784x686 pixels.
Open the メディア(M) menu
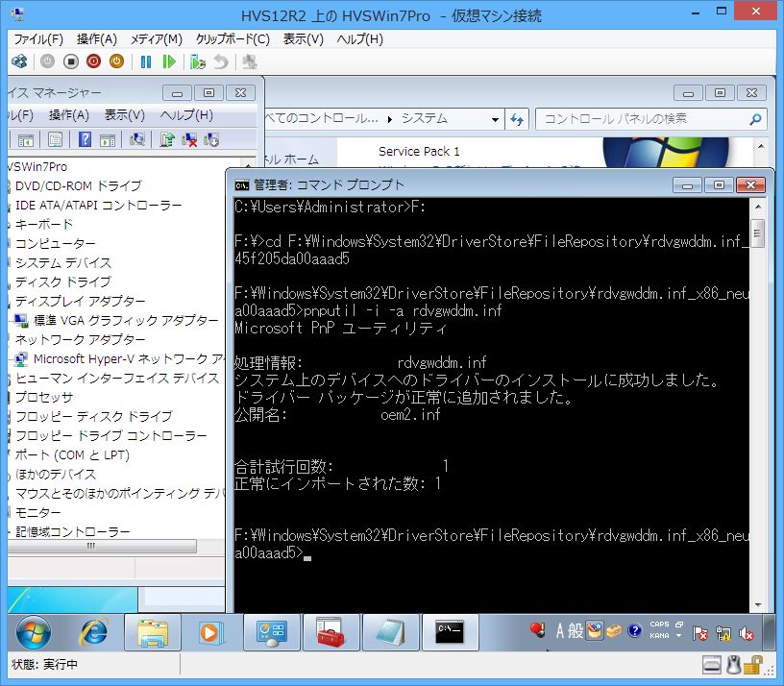pos(156,39)
